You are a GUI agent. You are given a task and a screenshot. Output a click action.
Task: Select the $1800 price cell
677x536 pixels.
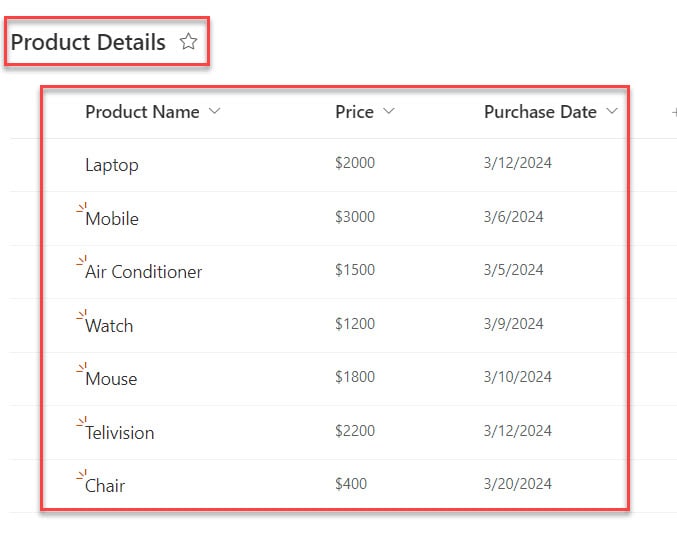(x=355, y=377)
